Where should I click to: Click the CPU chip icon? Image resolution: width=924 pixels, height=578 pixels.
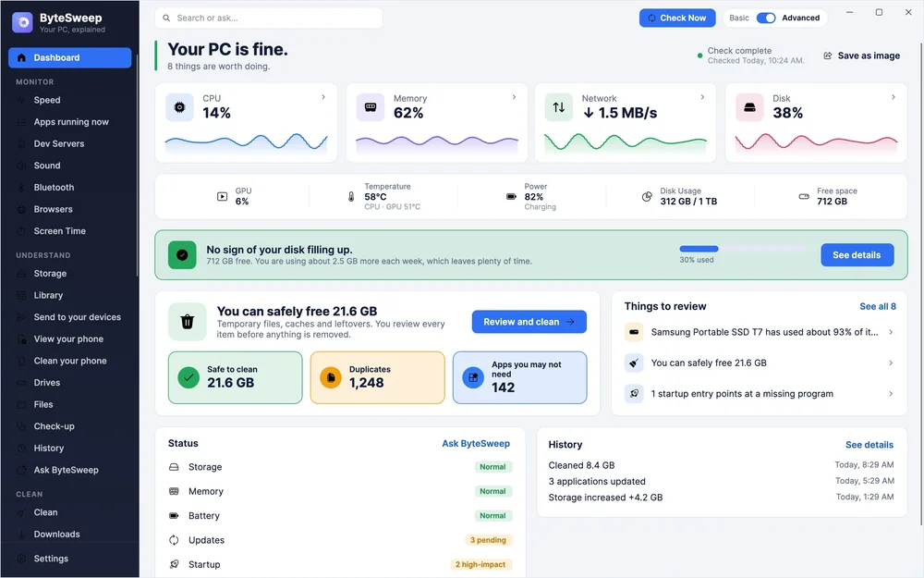(x=180, y=107)
